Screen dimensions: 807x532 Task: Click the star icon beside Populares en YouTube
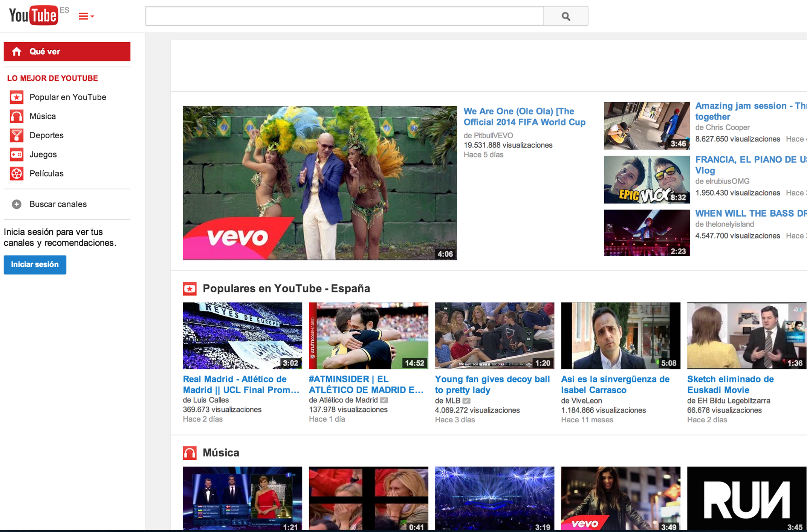click(x=190, y=289)
